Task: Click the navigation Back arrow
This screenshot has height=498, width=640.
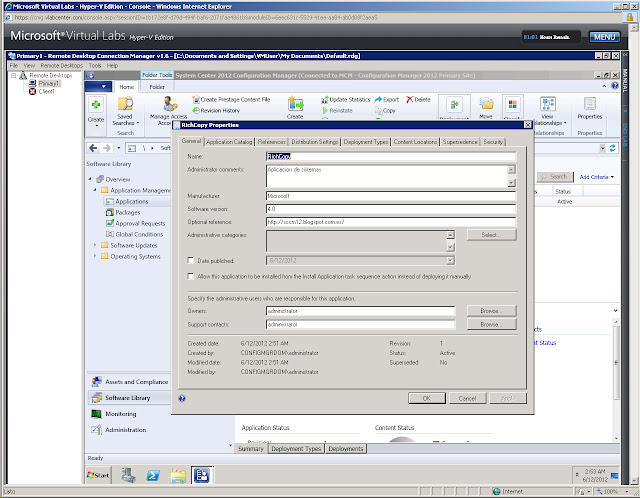Action: 93,148
